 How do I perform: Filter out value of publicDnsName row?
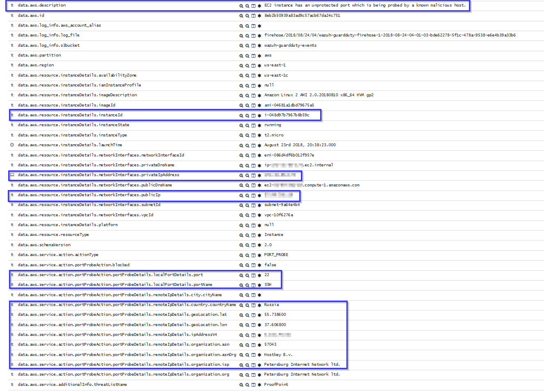coord(247,186)
